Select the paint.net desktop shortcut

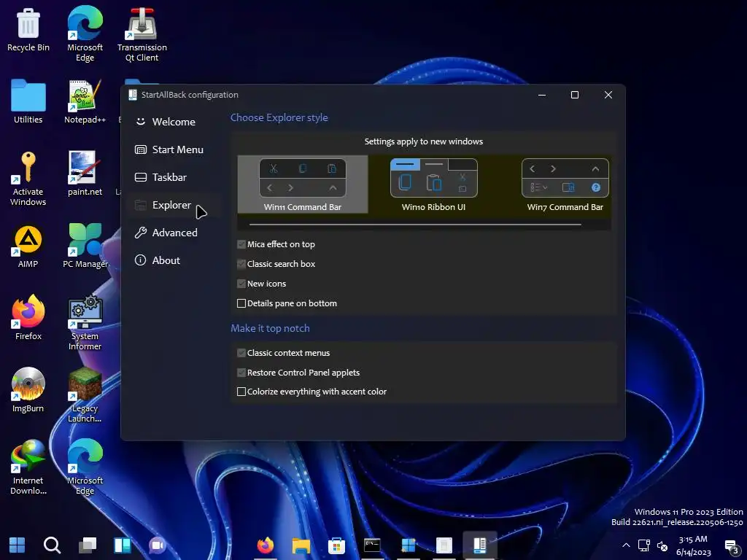tap(85, 174)
